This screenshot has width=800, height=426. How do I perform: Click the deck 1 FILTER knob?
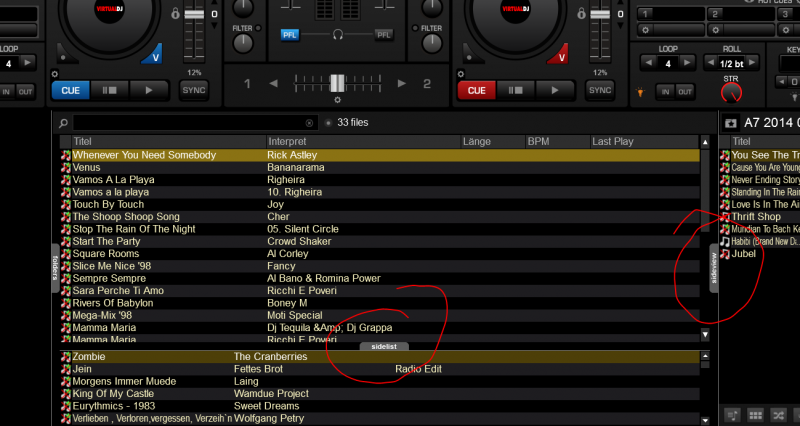pos(243,44)
